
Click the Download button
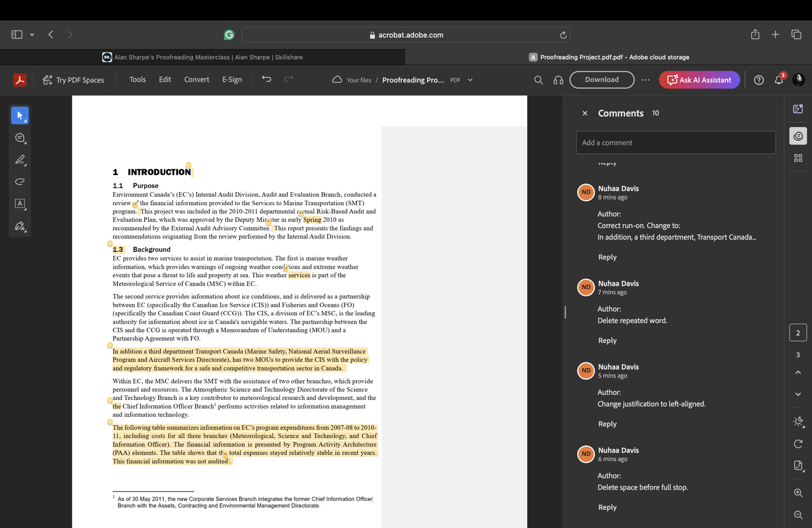602,80
